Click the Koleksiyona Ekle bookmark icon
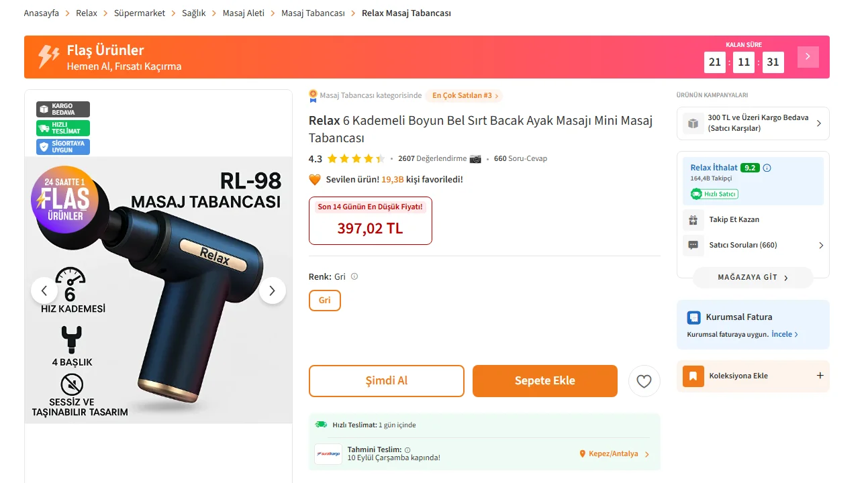The width and height of the screenshot is (868, 483). 693,376
